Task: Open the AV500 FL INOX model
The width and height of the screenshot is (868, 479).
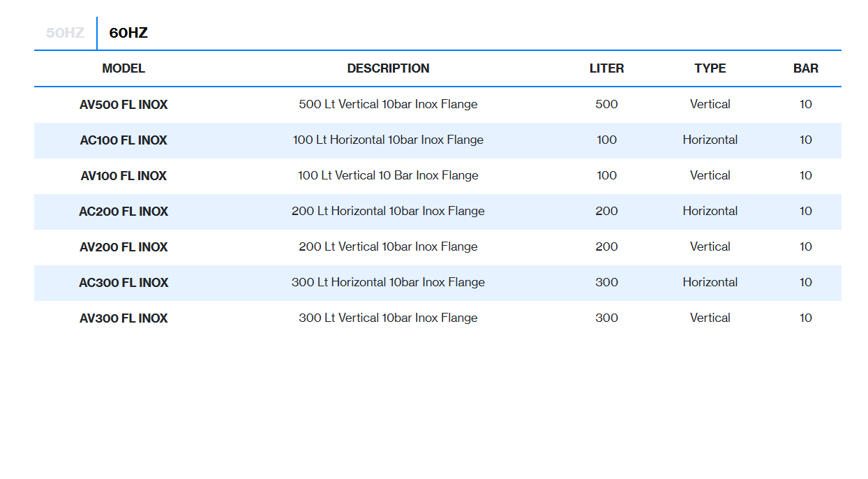Action: coord(124,105)
